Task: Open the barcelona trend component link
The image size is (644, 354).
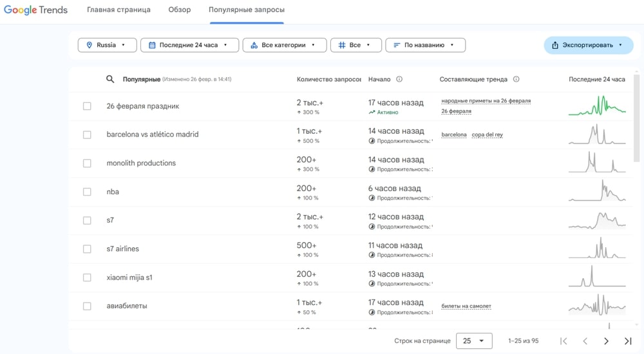Action: click(454, 135)
